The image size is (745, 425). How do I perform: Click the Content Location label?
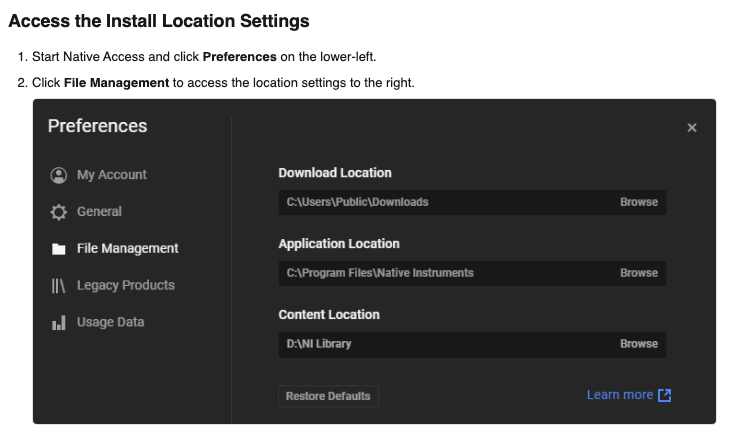coord(329,315)
